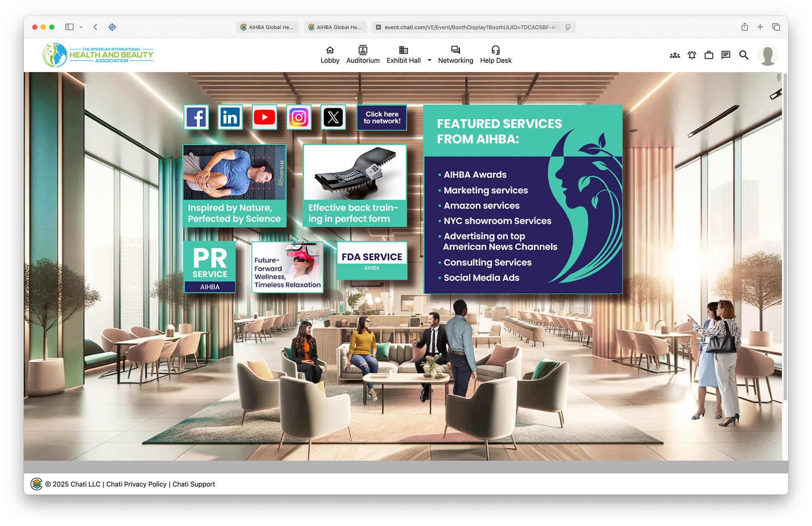The image size is (812, 526).
Task: Open the briefcase icon in header
Action: coord(709,55)
